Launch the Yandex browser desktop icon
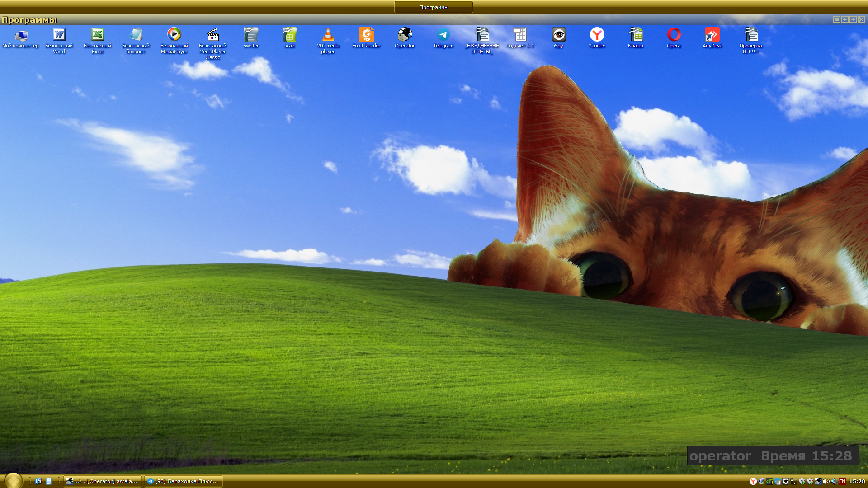 [x=597, y=35]
